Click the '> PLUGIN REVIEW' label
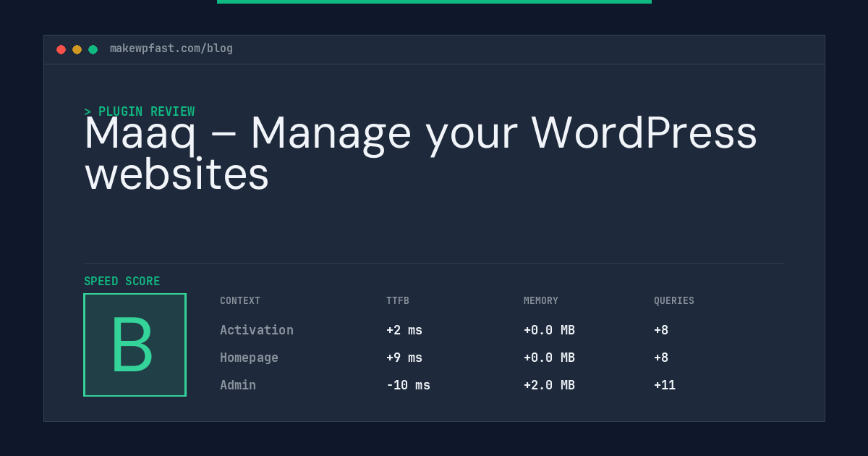This screenshot has width=868, height=456. point(140,111)
